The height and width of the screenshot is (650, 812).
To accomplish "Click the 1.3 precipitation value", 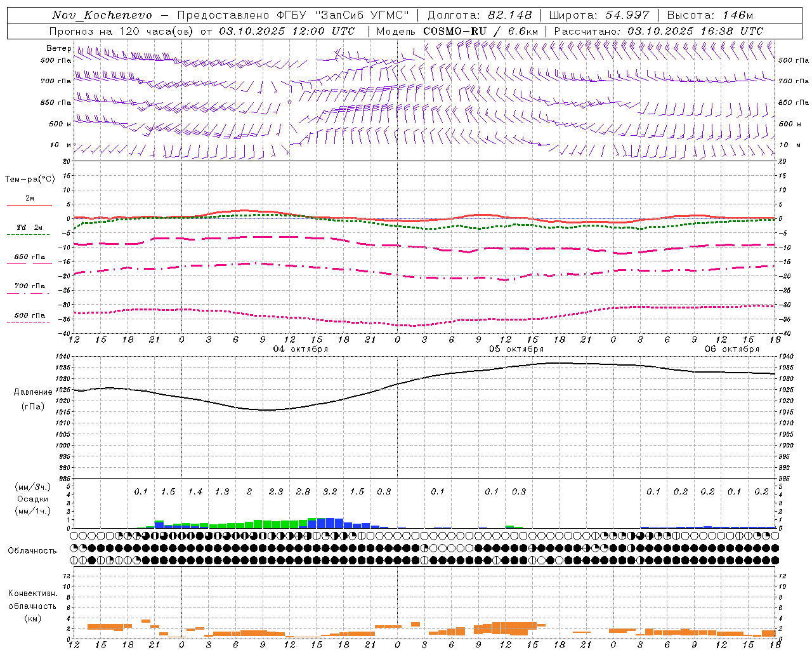I will 222,491.
